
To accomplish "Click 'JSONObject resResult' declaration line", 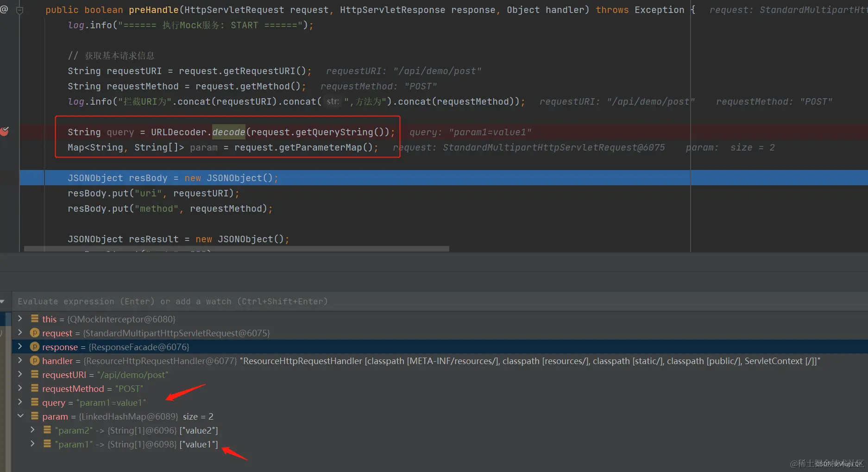I will click(x=178, y=239).
